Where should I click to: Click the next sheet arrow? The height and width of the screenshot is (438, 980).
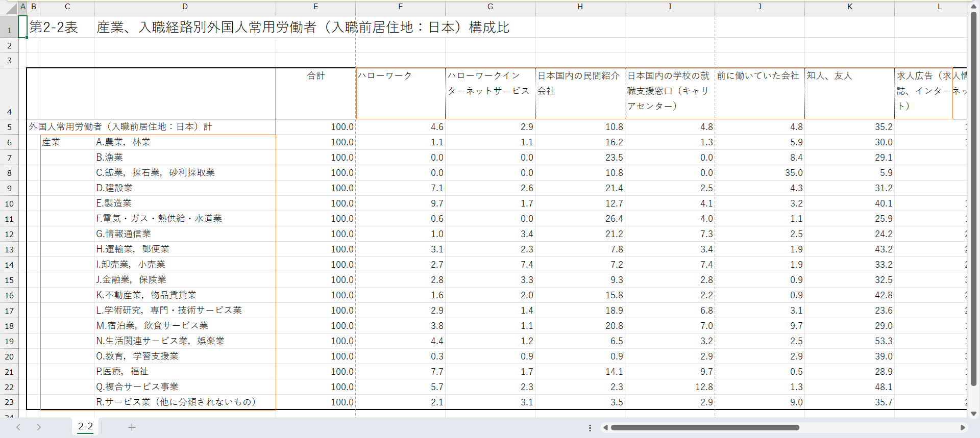(39, 427)
